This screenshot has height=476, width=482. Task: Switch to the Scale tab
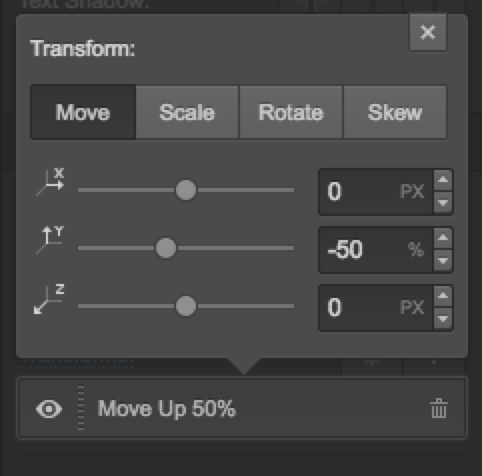pyautogui.click(x=187, y=112)
